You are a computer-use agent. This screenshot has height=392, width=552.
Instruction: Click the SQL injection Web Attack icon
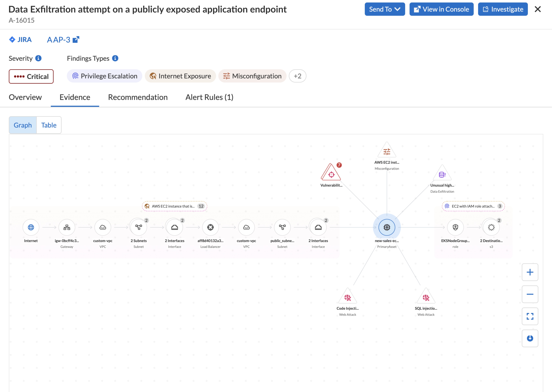click(426, 297)
